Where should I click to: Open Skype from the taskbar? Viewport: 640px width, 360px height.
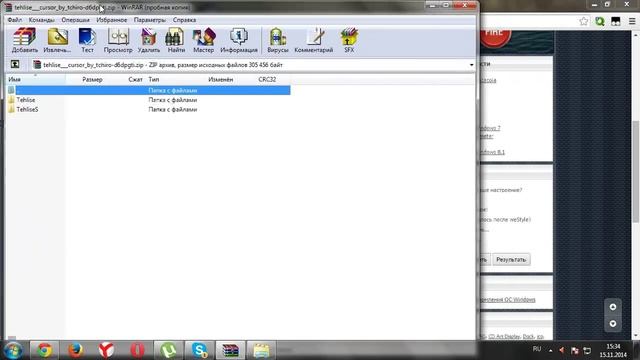click(x=199, y=350)
